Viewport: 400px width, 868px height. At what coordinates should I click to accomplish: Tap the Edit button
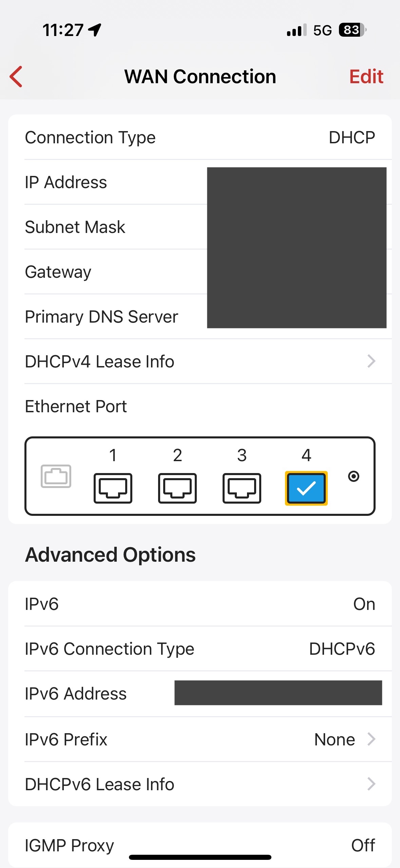(x=366, y=76)
